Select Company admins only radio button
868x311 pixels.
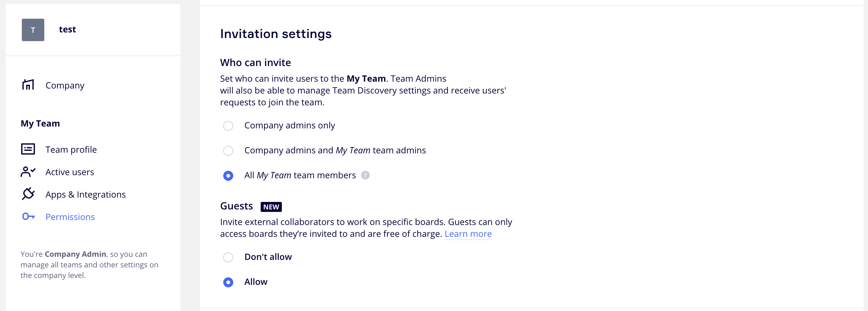(228, 126)
